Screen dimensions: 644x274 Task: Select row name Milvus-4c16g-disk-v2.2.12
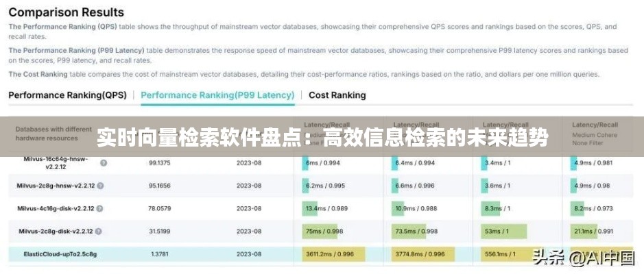pyautogui.click(x=56, y=209)
